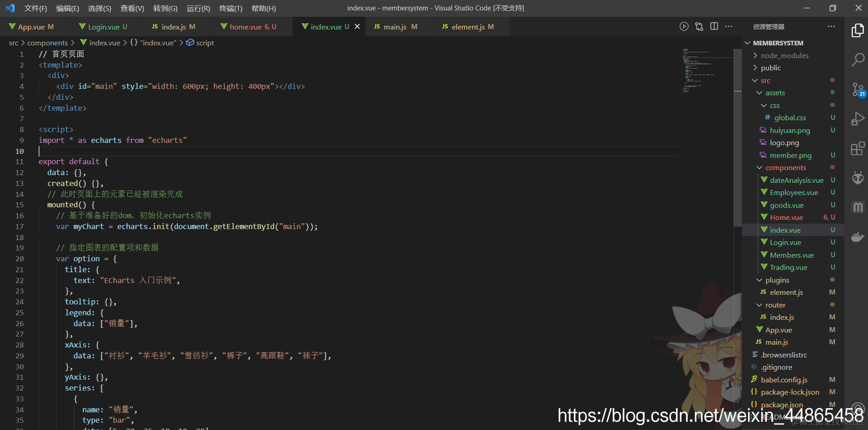Viewport: 868px width, 430px height.
Task: Expand the node_modules folder
Action: [793, 55]
